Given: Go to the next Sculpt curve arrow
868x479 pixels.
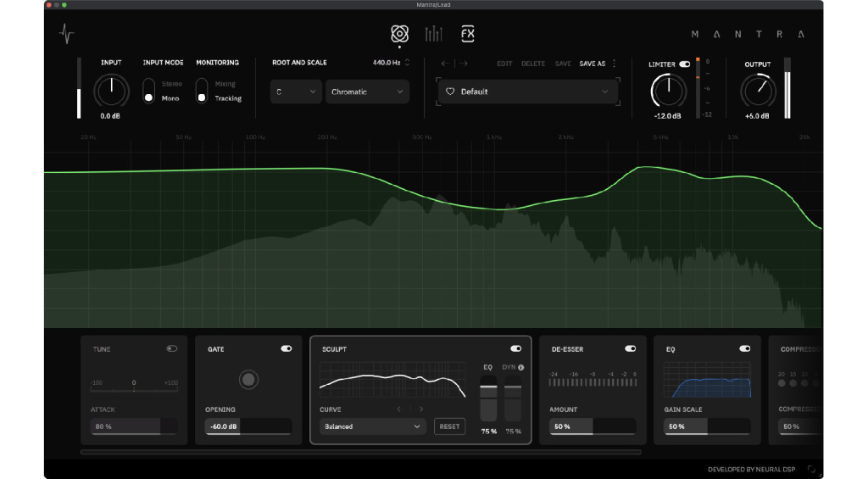Looking at the screenshot, I should tap(421, 409).
